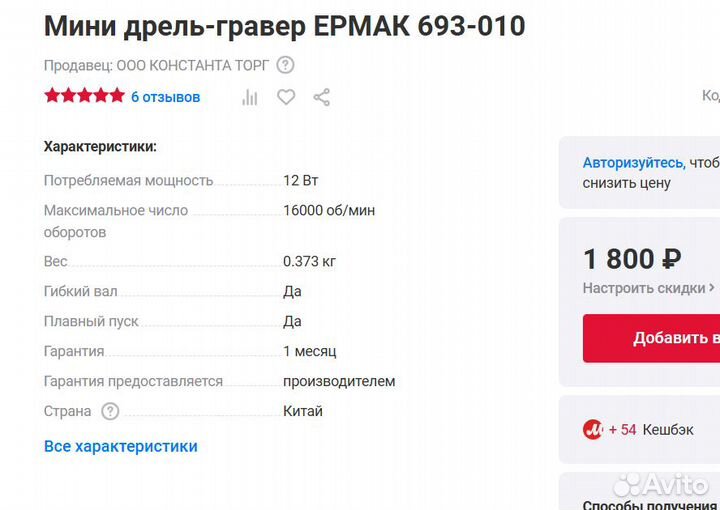Click the five red rating stars
Image resolution: width=720 pixels, height=510 pixels.
(84, 96)
